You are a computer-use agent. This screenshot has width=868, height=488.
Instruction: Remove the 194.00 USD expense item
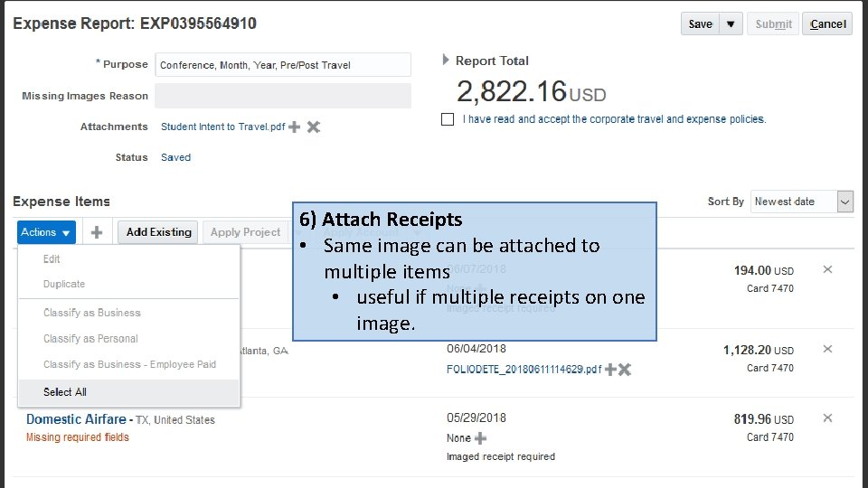pyautogui.click(x=827, y=269)
